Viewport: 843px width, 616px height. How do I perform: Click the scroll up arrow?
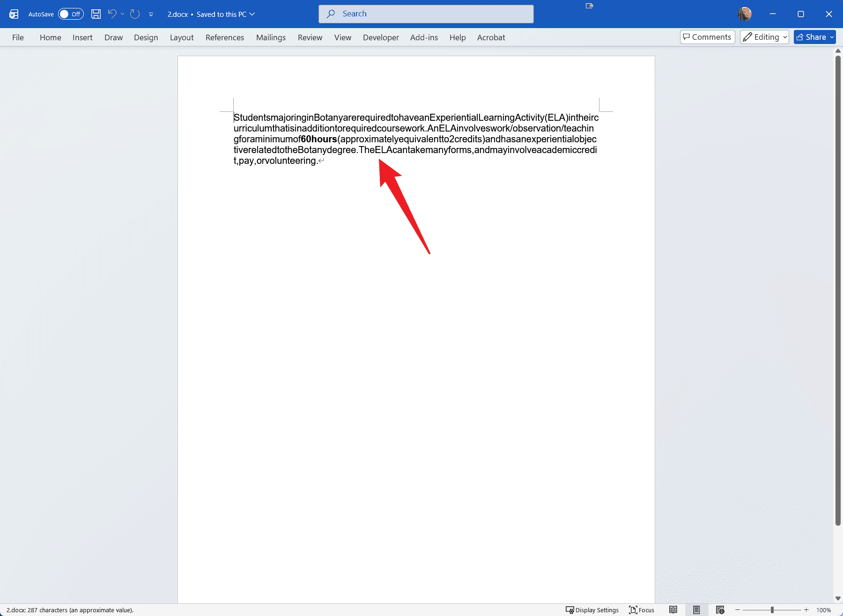click(838, 51)
